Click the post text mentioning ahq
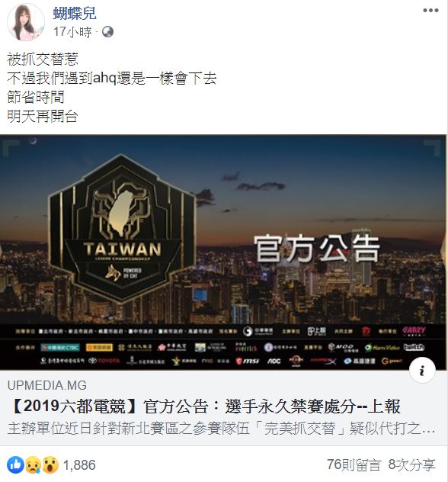The image size is (448, 482). (x=112, y=79)
